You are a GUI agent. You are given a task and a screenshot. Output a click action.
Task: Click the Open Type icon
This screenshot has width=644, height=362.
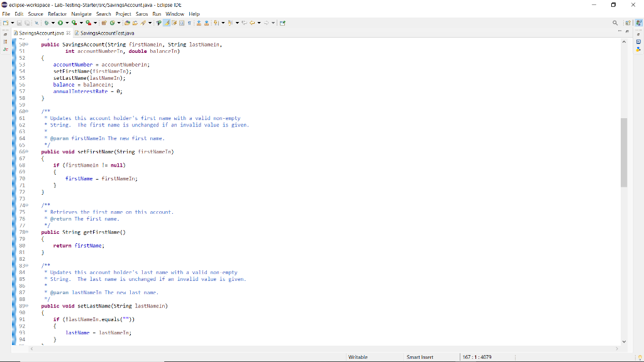point(127,23)
